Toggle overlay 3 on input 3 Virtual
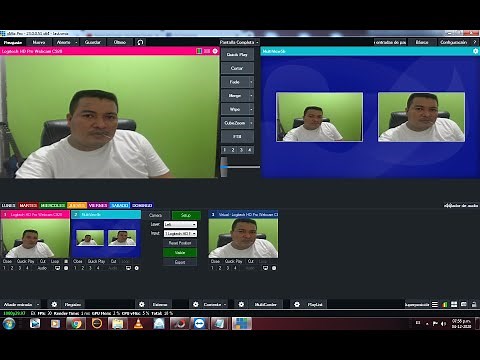Screen dimensions: 480x360 click(x=228, y=268)
